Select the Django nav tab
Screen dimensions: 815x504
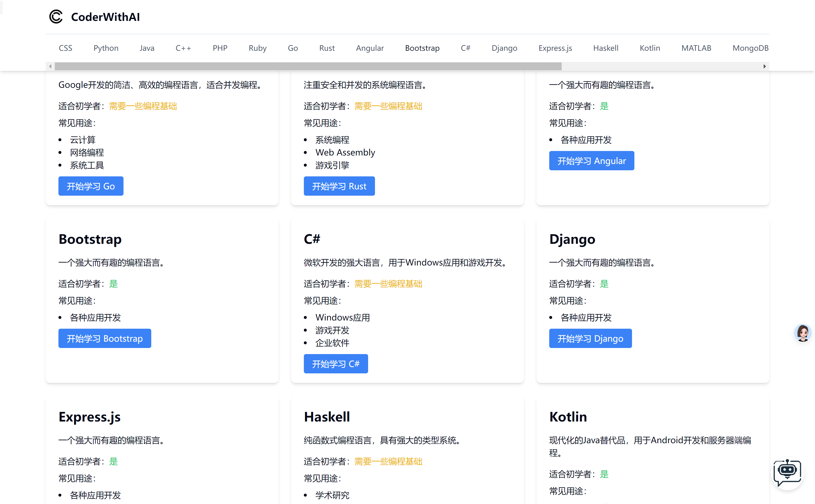coord(504,48)
